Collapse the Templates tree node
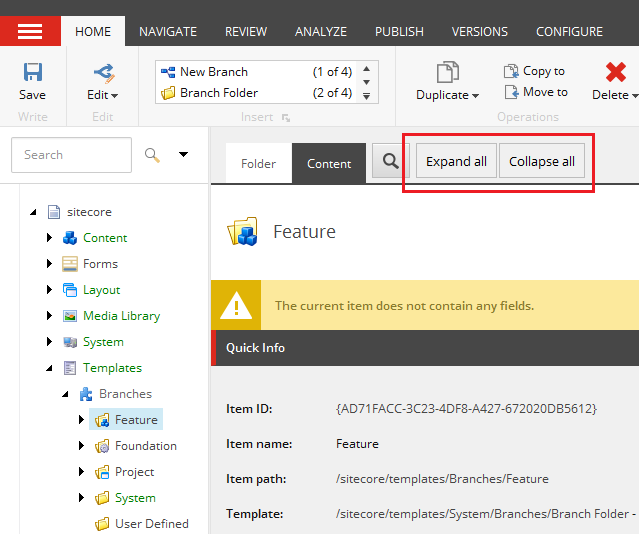This screenshot has width=639, height=534. pyautogui.click(x=49, y=368)
